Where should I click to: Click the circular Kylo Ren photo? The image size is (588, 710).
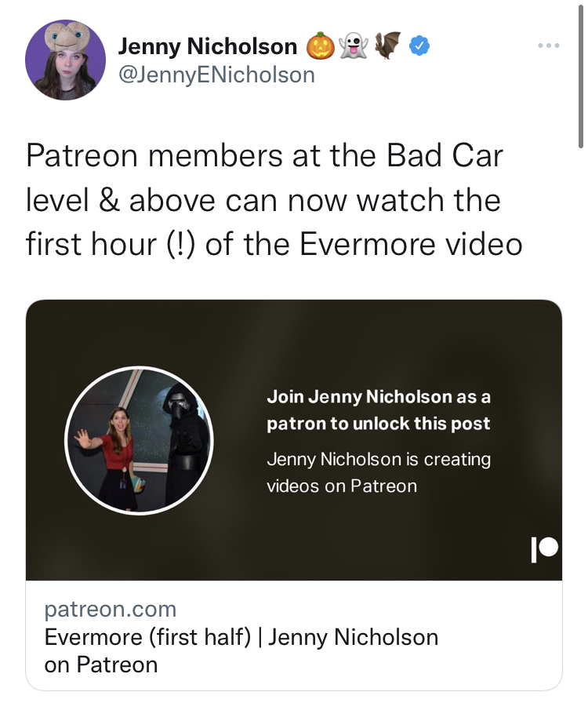pos(139,441)
